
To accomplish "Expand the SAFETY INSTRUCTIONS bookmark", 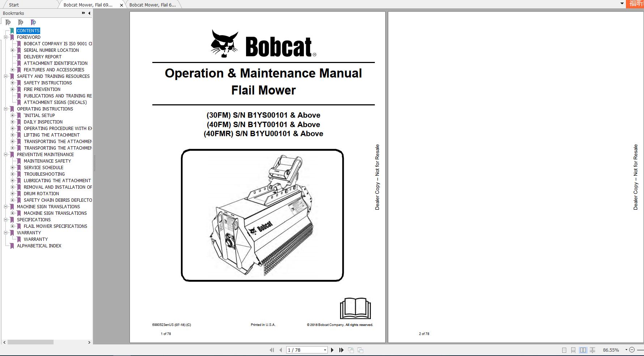I will [x=13, y=83].
